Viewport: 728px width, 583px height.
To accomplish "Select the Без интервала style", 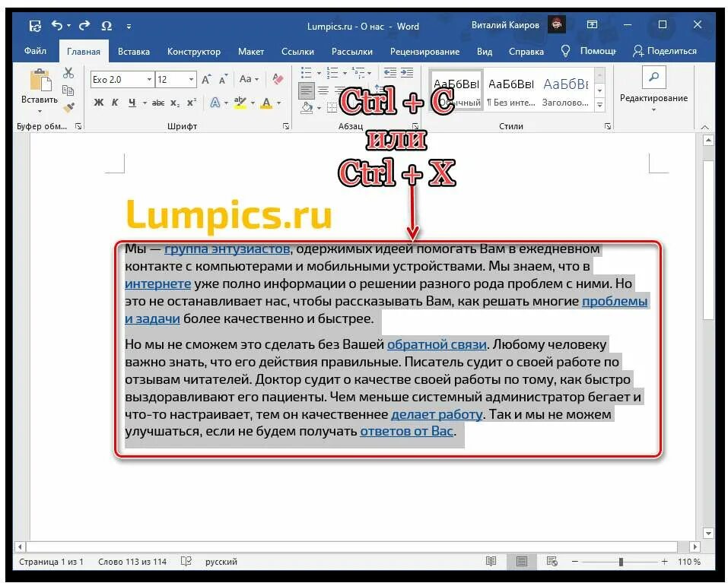I will (x=510, y=90).
